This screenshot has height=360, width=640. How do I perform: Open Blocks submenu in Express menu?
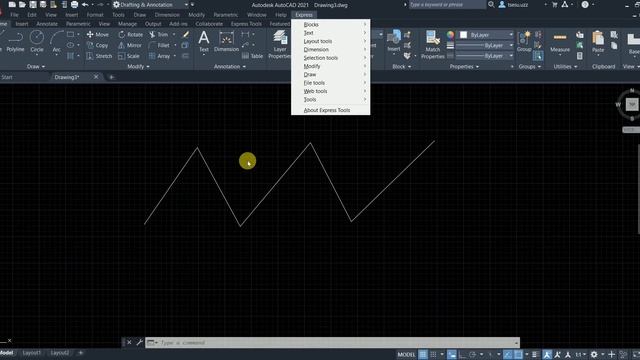[331, 24]
